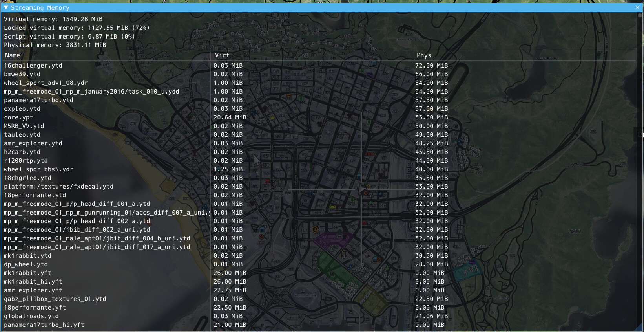Viewport: 644px width, 332px height.
Task: Select amr_explorer.yft entry
Action: (33, 290)
